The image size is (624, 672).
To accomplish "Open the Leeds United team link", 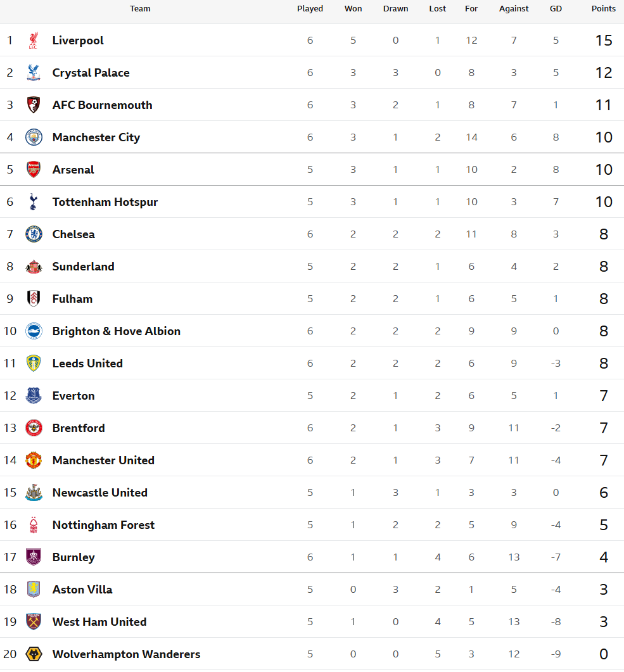I will tap(87, 364).
